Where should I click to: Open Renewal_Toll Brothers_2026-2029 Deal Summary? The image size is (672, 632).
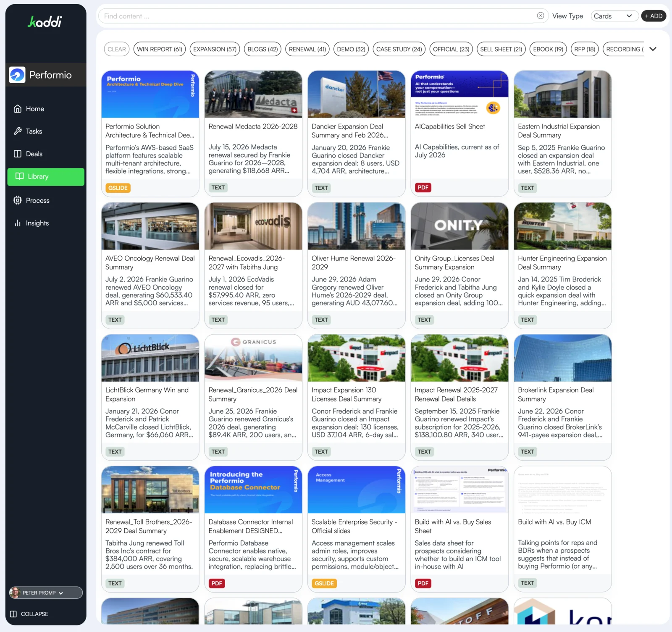(x=149, y=526)
